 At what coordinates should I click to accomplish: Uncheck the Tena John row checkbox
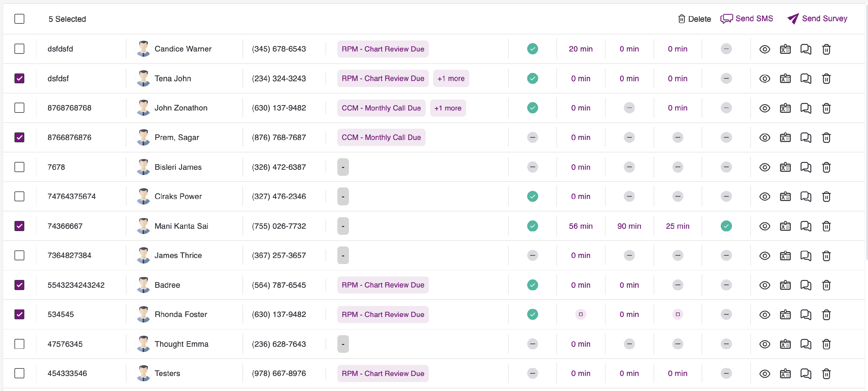click(x=20, y=78)
